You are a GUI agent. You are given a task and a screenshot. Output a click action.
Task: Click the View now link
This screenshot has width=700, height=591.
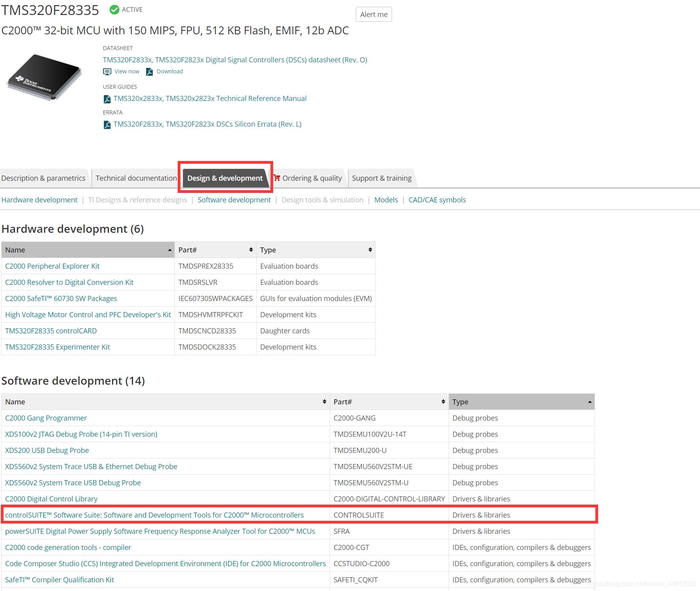[127, 71]
